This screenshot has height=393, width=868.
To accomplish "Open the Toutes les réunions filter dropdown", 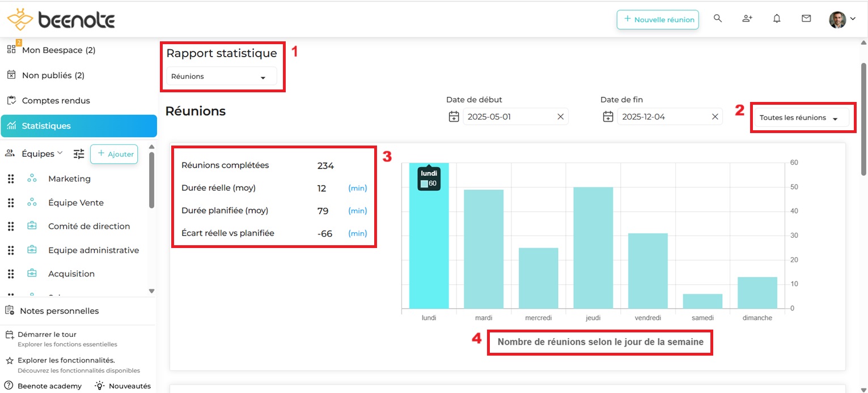I will point(801,118).
